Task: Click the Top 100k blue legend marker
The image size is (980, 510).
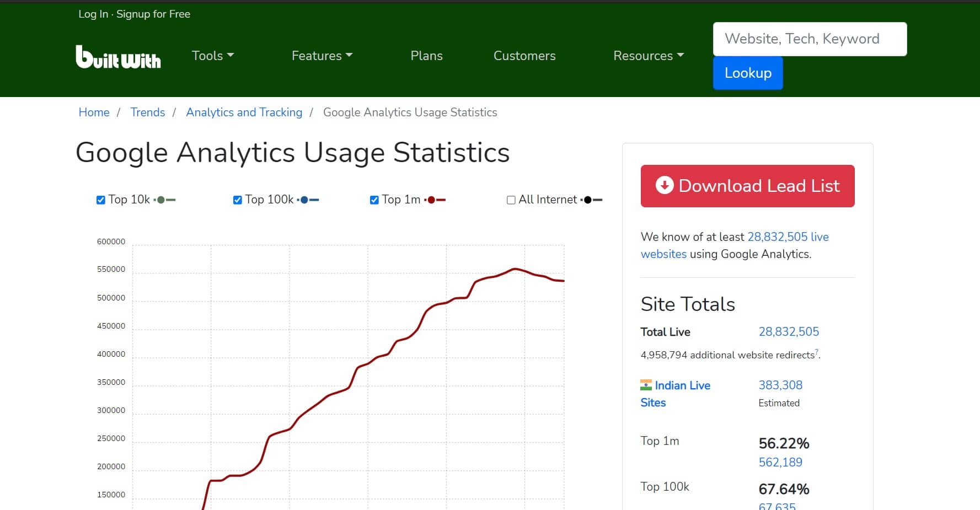Action: pyautogui.click(x=308, y=200)
